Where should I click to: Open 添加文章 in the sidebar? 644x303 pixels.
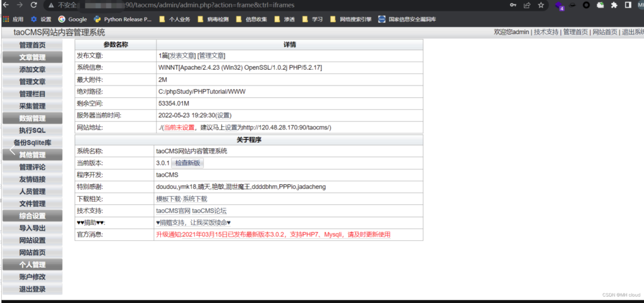(33, 69)
